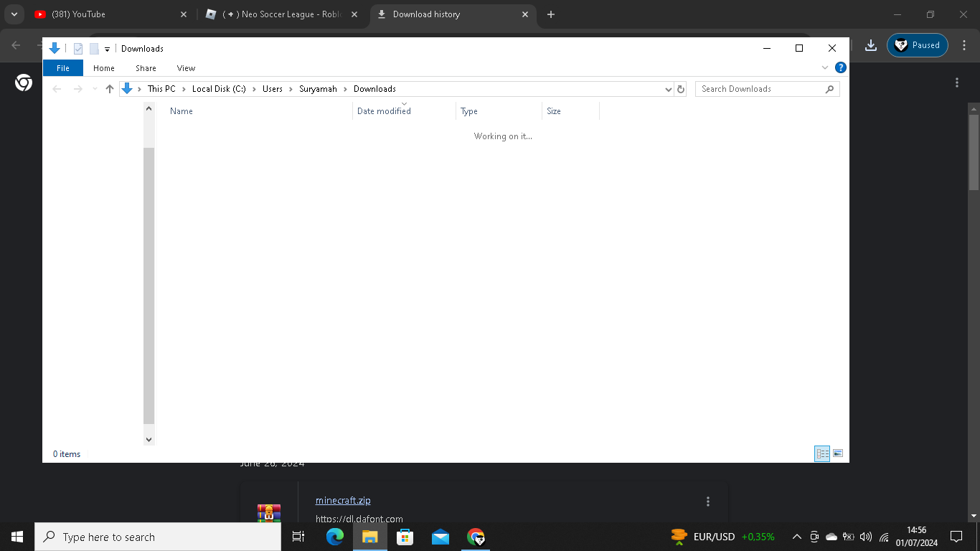Image resolution: width=980 pixels, height=551 pixels.
Task: Open Microsoft Store from taskbar
Action: 405,537
